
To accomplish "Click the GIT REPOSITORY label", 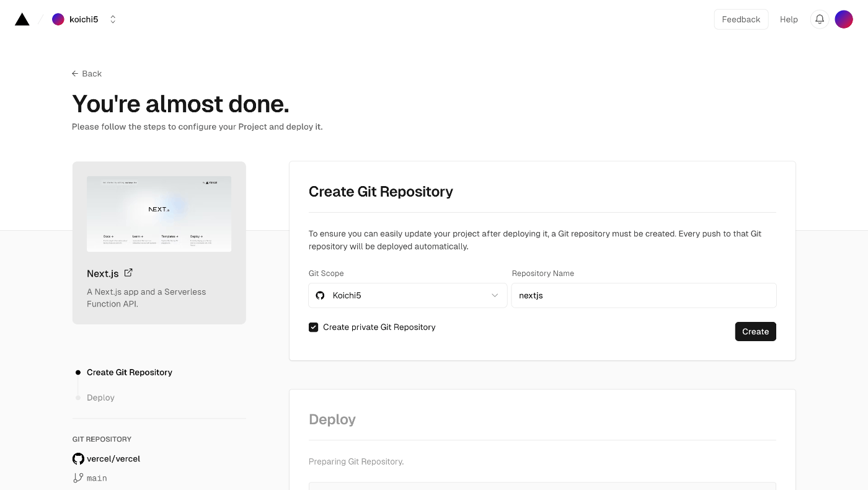I will 102,439.
